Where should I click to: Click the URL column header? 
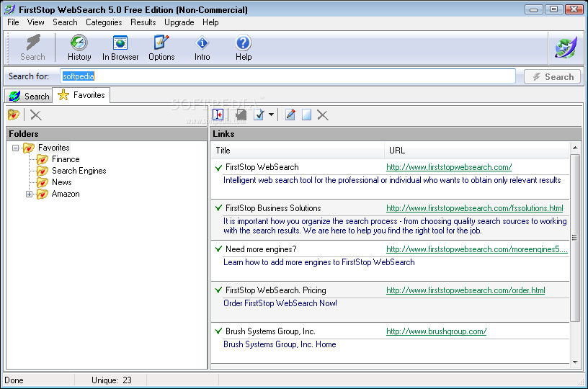476,151
